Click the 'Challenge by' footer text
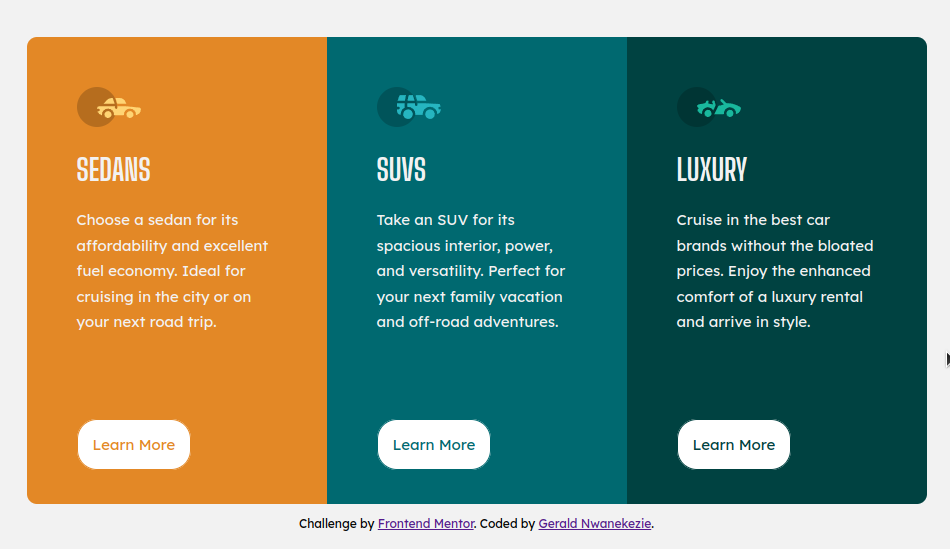The image size is (950, 549). click(336, 524)
